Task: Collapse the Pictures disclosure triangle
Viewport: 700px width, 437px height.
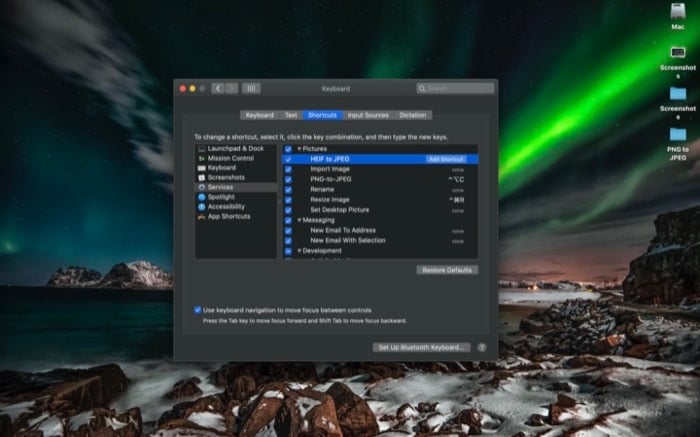Action: [x=299, y=149]
